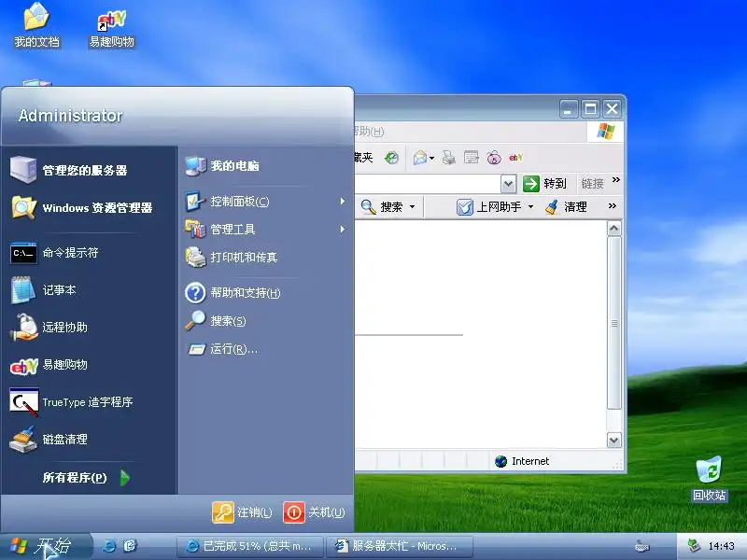Open the 搜索 dropdown arrow
The image size is (747, 560).
coord(412,207)
